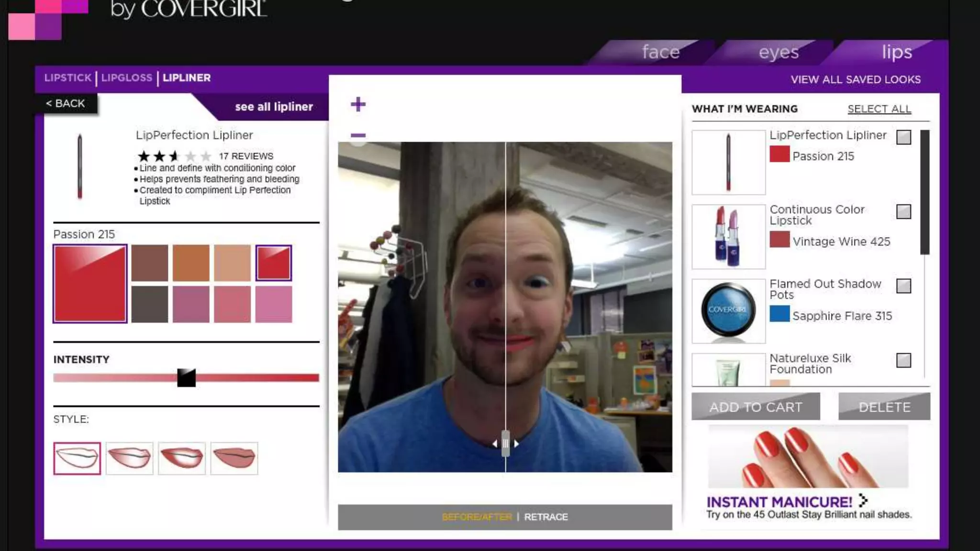Toggle the Natureluxe Silk Foundation checkbox
The height and width of the screenshot is (551, 980).
tap(903, 360)
